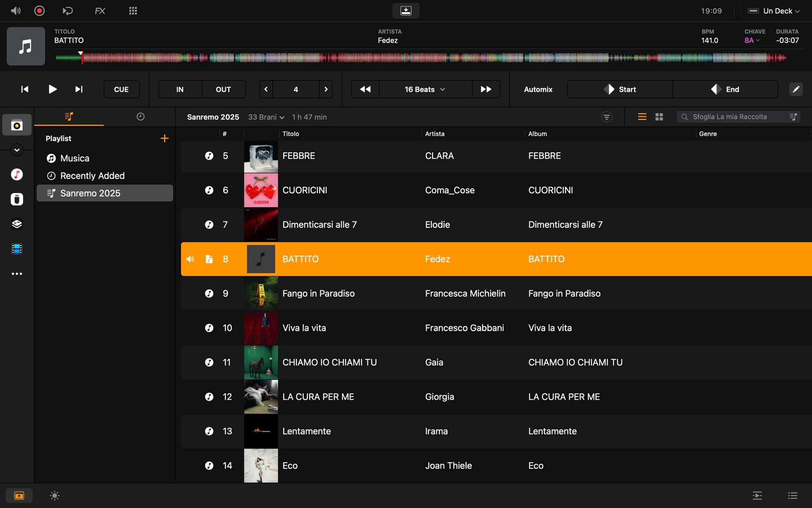Image resolution: width=812 pixels, height=508 pixels.
Task: Toggle the brightness mode icon at bottom
Action: [55, 495]
